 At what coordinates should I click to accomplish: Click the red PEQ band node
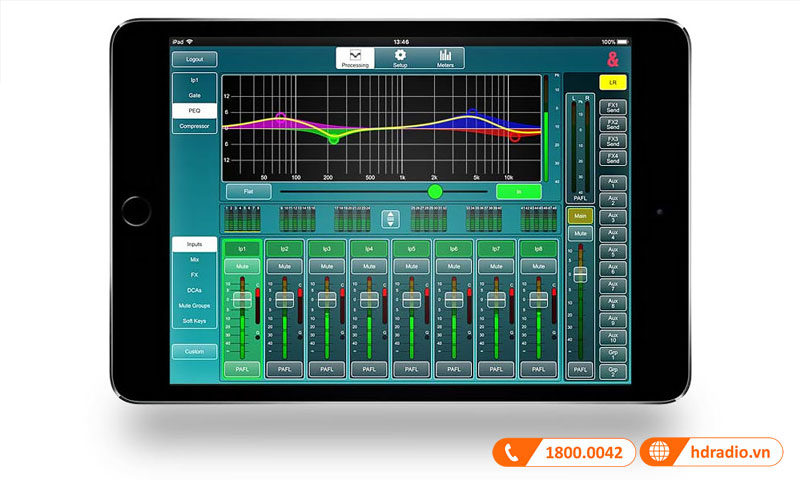[x=514, y=138]
